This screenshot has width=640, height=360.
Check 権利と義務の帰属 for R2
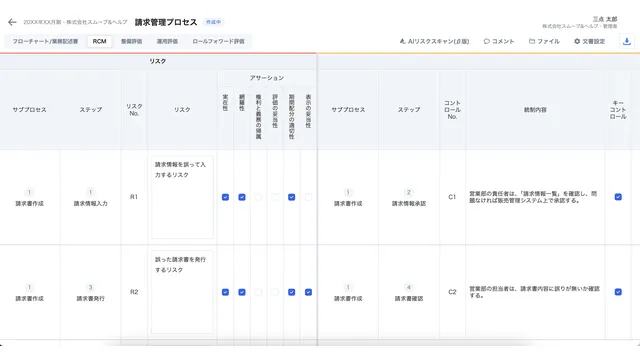pos(258,292)
